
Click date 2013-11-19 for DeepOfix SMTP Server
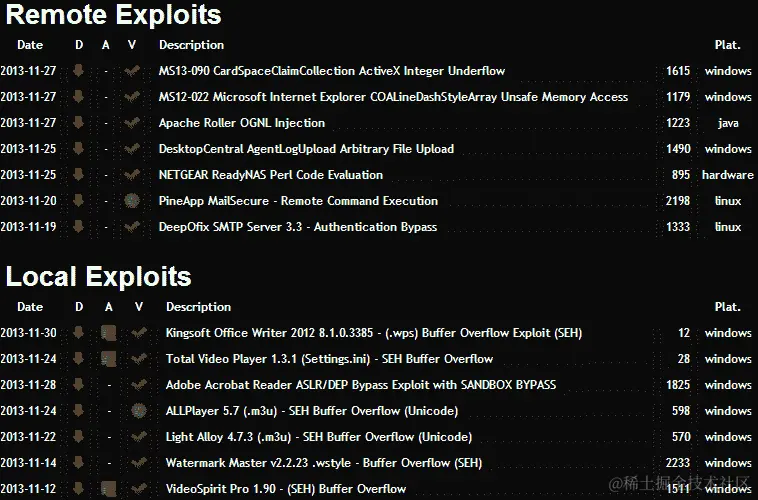[29, 227]
